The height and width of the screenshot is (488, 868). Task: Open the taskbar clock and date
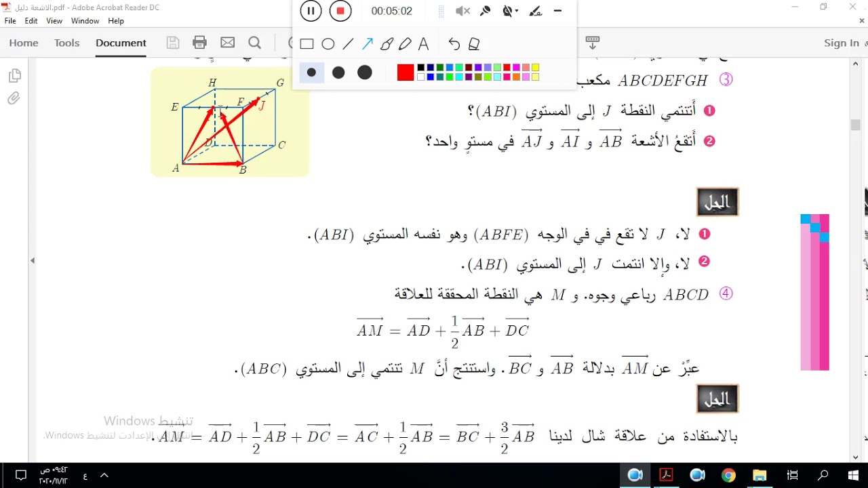[54, 475]
